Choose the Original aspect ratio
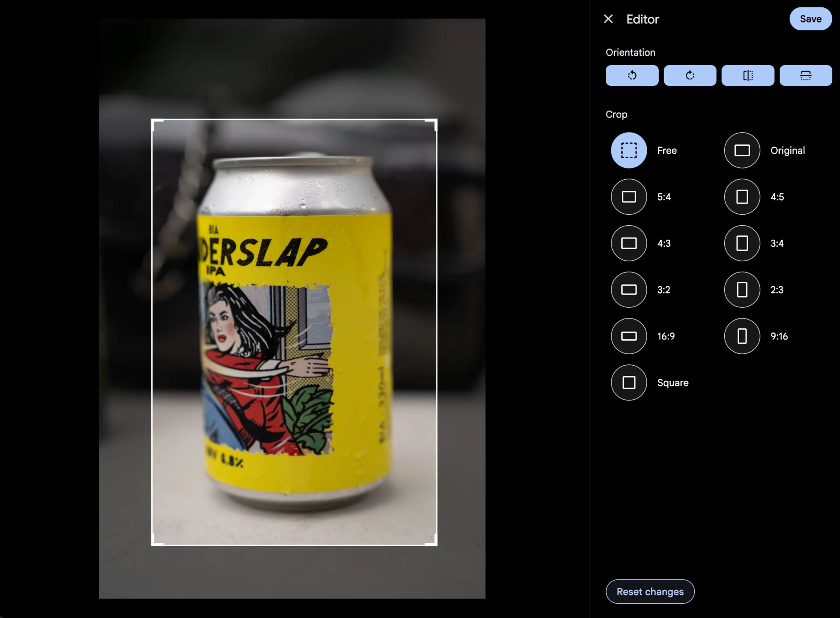Screen dimensions: 840x618 click(742, 150)
